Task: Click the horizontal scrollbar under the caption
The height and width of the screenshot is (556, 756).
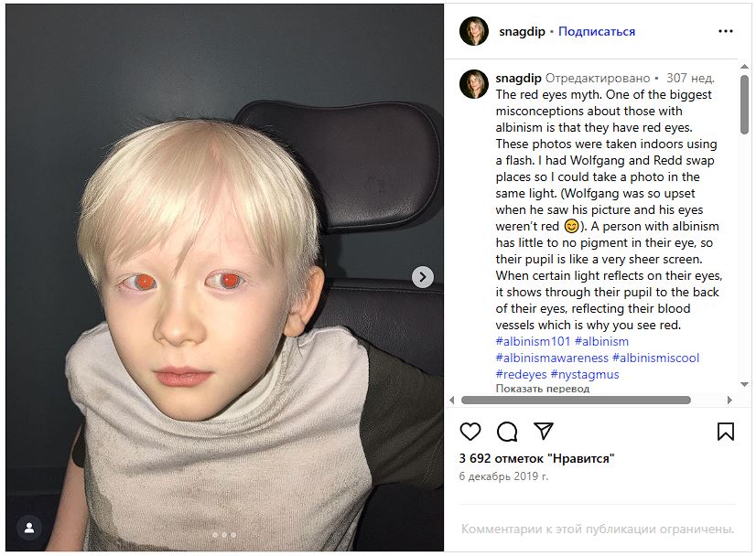Action: coord(575,400)
